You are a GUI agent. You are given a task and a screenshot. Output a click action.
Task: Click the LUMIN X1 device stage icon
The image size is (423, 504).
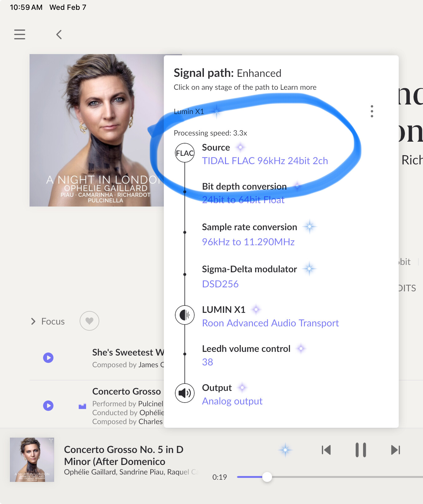point(185,315)
